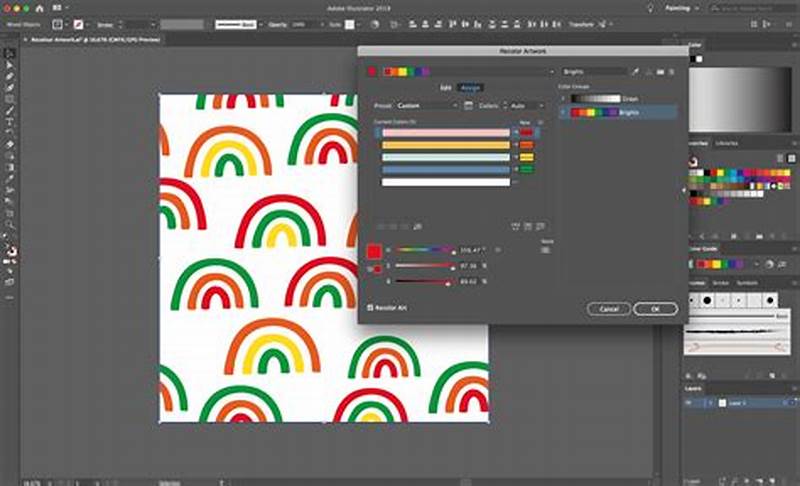Click the trash icon beside the Brights name field

coord(672,72)
